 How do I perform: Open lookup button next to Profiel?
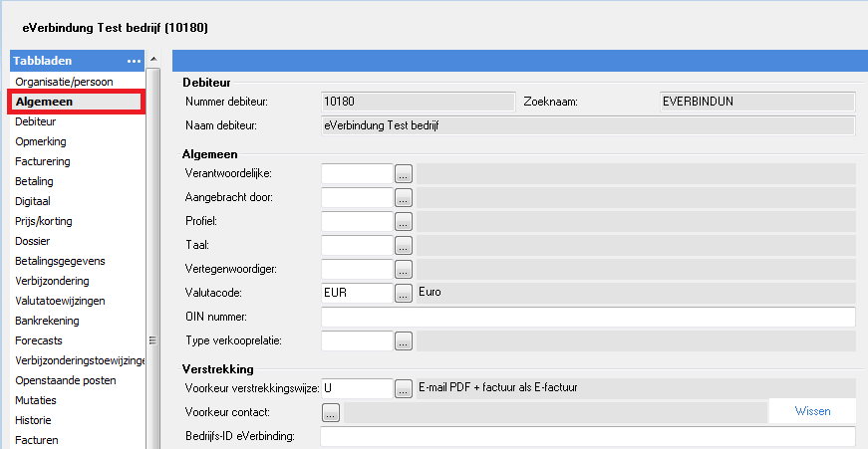tap(404, 221)
